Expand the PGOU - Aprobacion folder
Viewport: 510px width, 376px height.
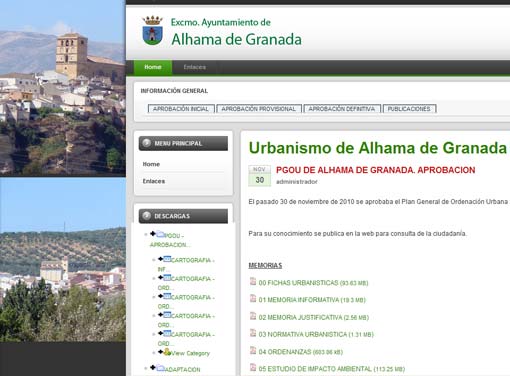pos(153,234)
